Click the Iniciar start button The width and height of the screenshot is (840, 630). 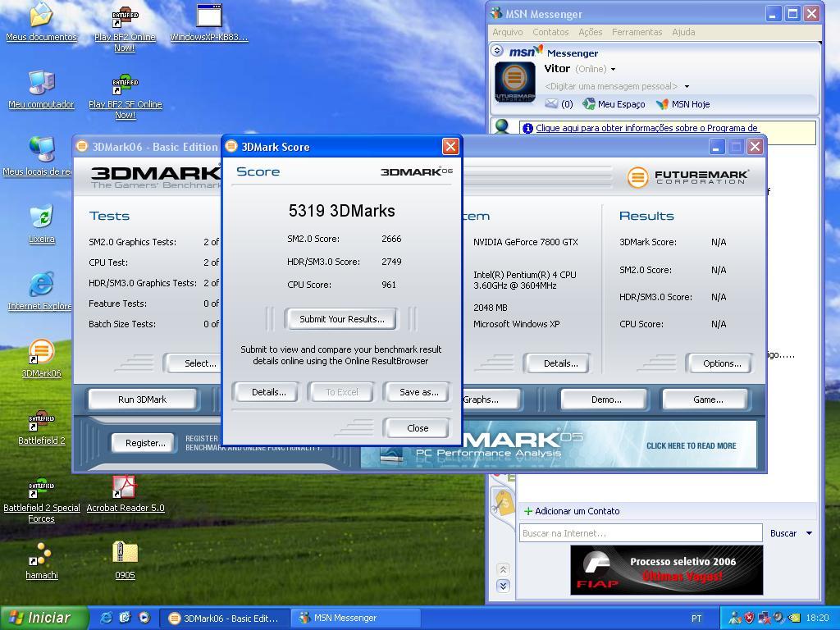[44, 619]
